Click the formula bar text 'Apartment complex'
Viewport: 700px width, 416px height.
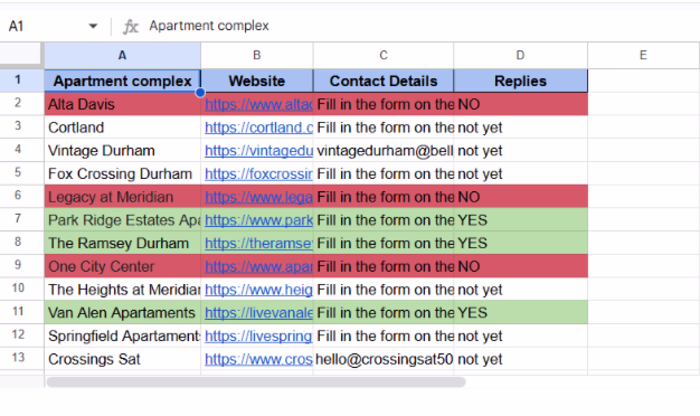pyautogui.click(x=209, y=26)
